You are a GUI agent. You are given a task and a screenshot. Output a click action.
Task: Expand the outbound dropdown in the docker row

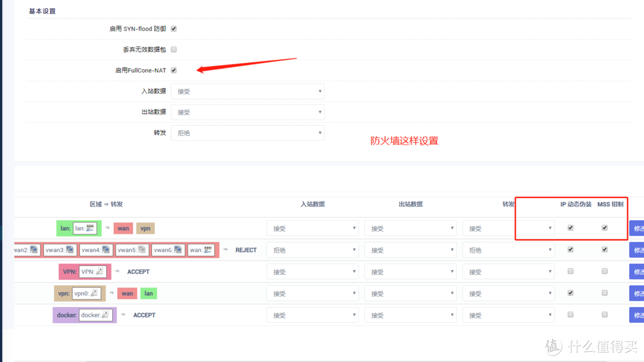tap(411, 314)
